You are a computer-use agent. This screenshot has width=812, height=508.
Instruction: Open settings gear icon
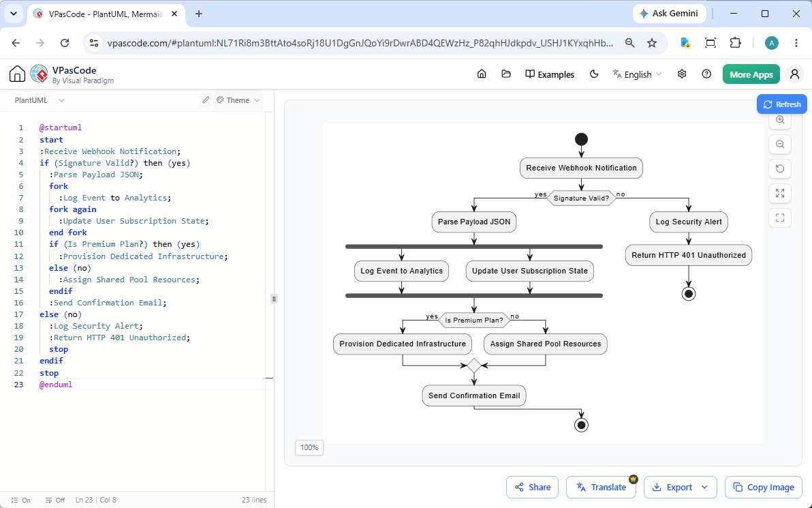coord(681,74)
